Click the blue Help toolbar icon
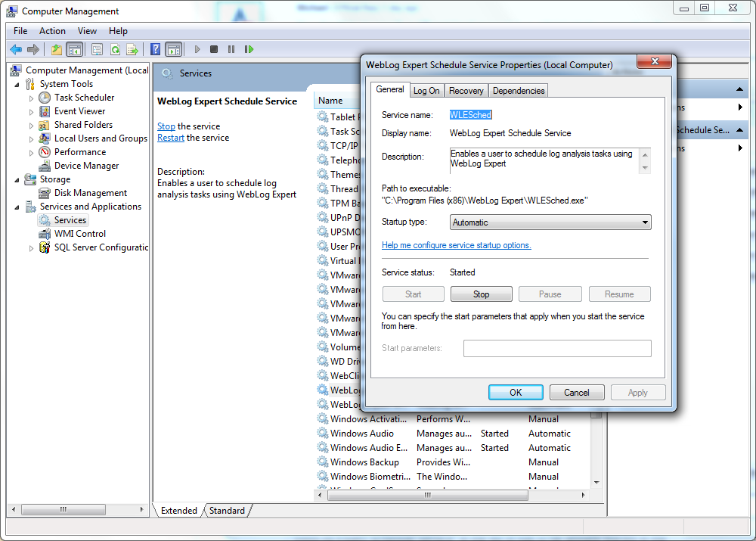Screen dimensions: 756x541 pos(155,49)
